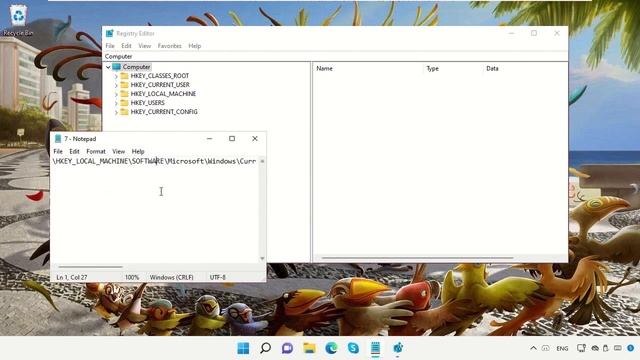Open Notepad Help menu
The height and width of the screenshot is (360, 640).
pos(138,151)
